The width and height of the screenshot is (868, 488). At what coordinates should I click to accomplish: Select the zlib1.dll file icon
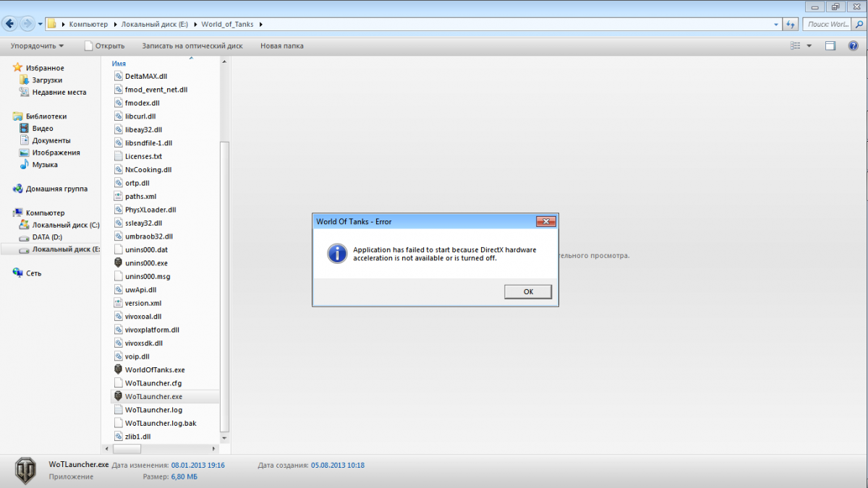[x=119, y=437]
